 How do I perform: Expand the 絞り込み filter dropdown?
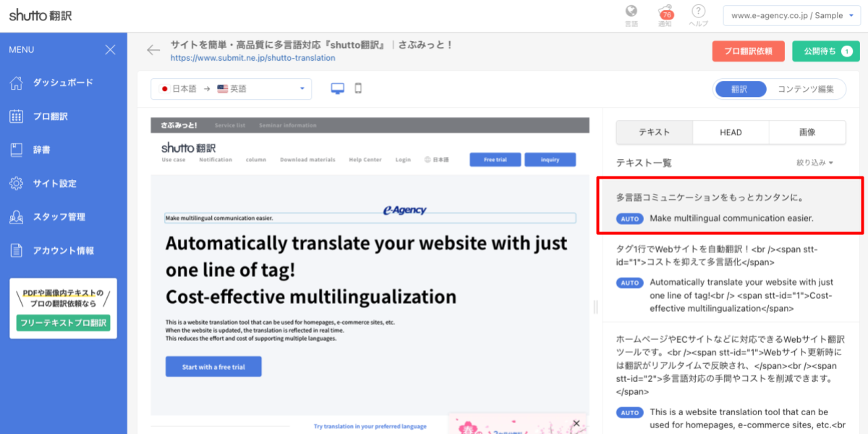click(x=814, y=163)
